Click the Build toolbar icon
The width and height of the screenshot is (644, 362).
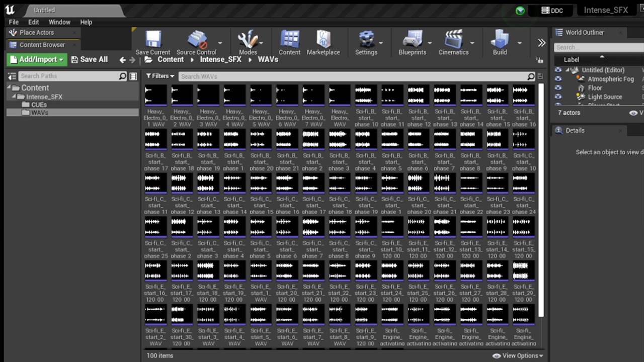500,39
